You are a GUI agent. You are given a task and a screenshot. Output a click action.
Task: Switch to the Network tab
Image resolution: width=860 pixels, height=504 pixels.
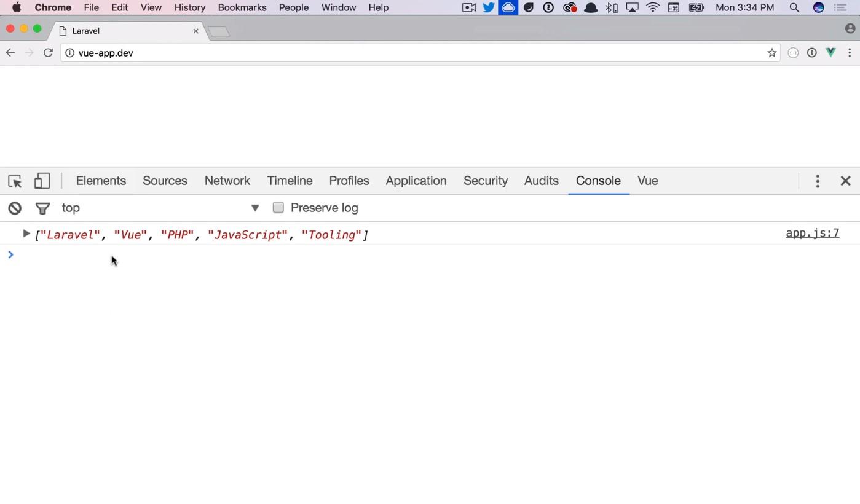(x=227, y=181)
